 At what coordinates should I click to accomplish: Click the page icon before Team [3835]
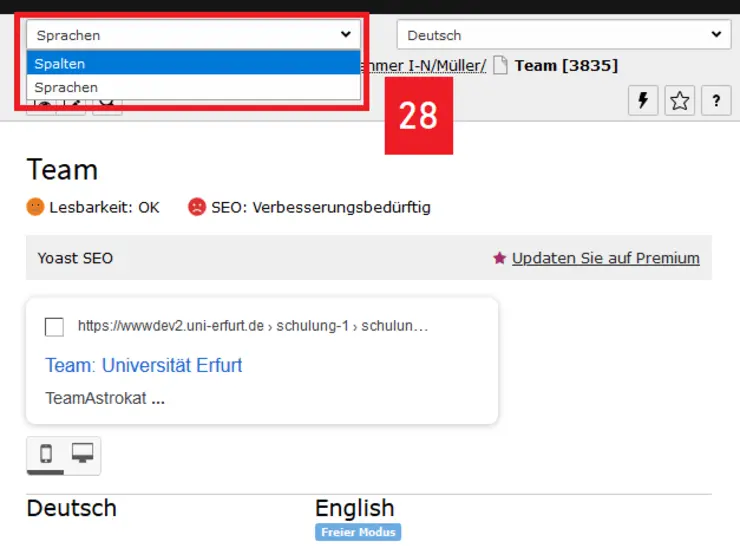click(x=500, y=66)
